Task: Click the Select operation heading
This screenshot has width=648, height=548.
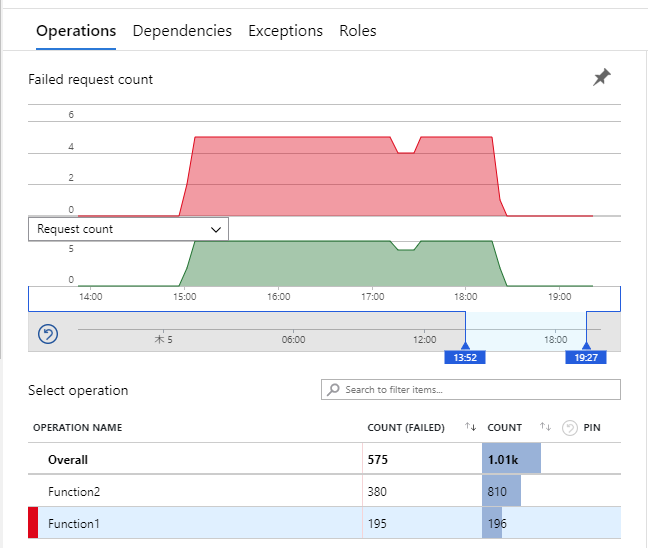Action: point(78,390)
